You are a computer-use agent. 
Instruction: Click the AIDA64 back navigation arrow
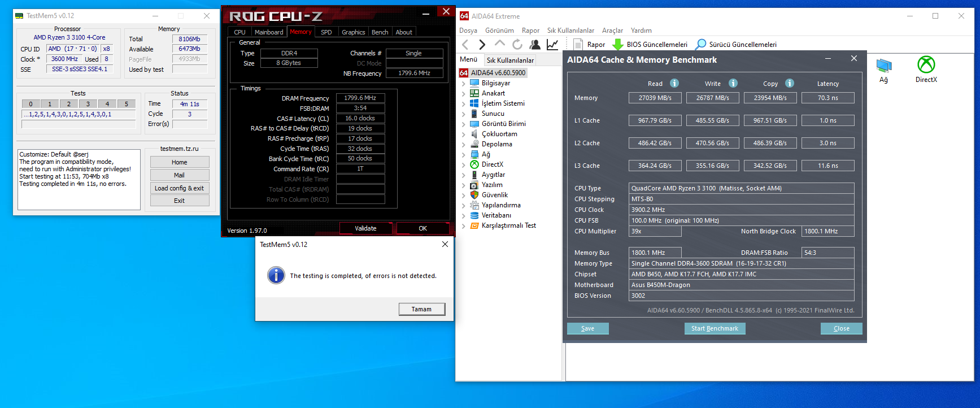click(465, 44)
